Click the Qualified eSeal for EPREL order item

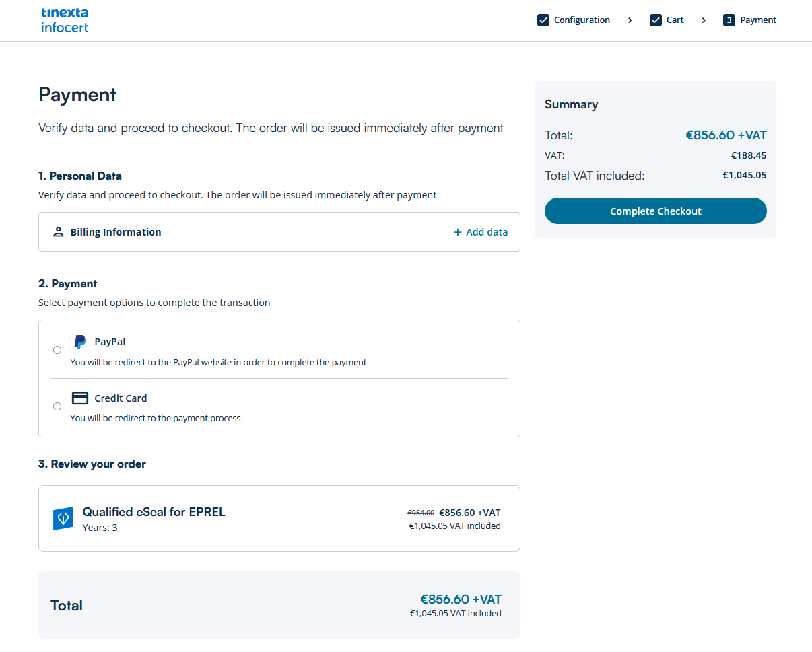point(154,512)
